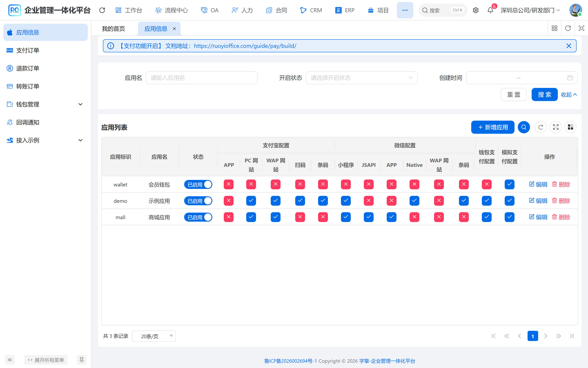Click the refresh icon beside platform title
The width and height of the screenshot is (588, 368).
(102, 10)
